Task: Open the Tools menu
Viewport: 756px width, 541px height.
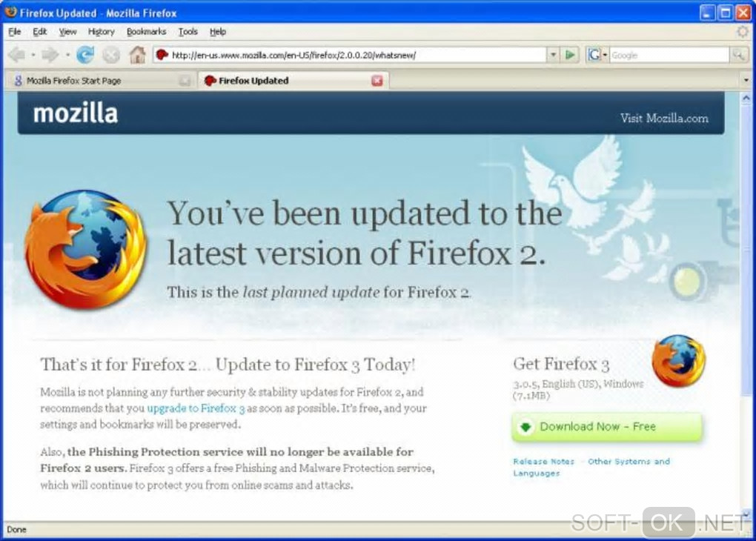Action: click(188, 32)
